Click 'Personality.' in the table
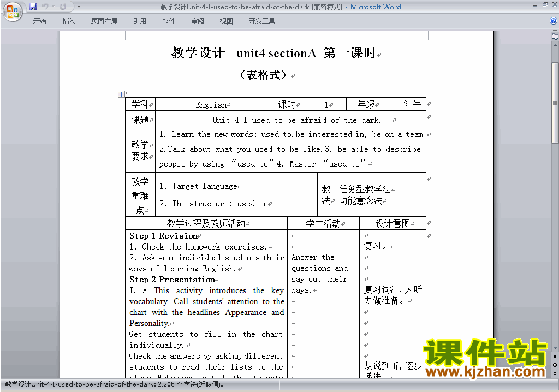This screenshot has width=559, height=392. click(149, 324)
